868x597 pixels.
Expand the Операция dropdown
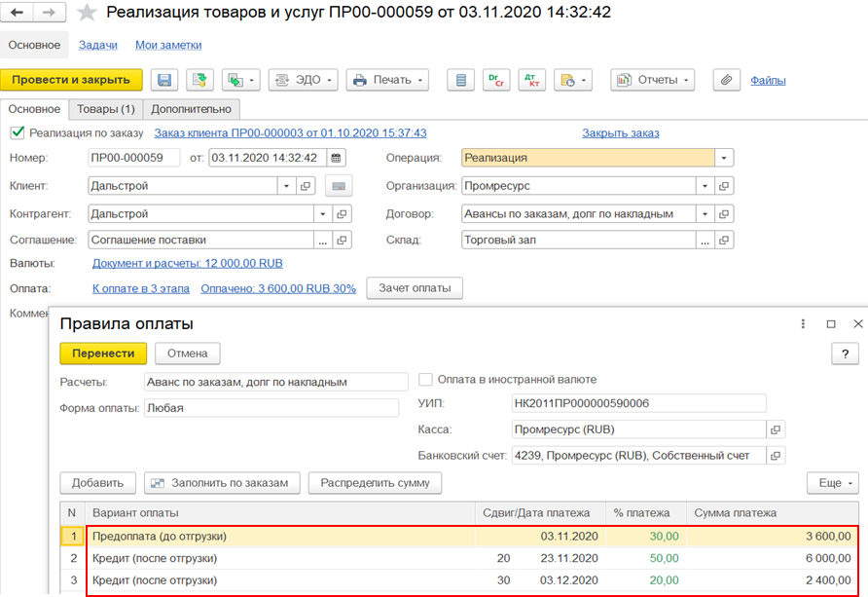(724, 158)
